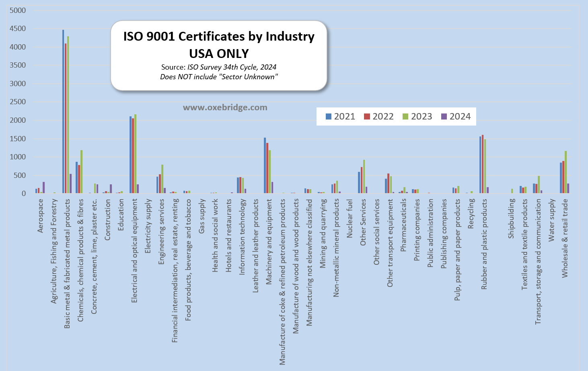Screen dimensions: 588x371
Task: Click the purple 2024 bar for Aerospace
Action: (x=43, y=188)
